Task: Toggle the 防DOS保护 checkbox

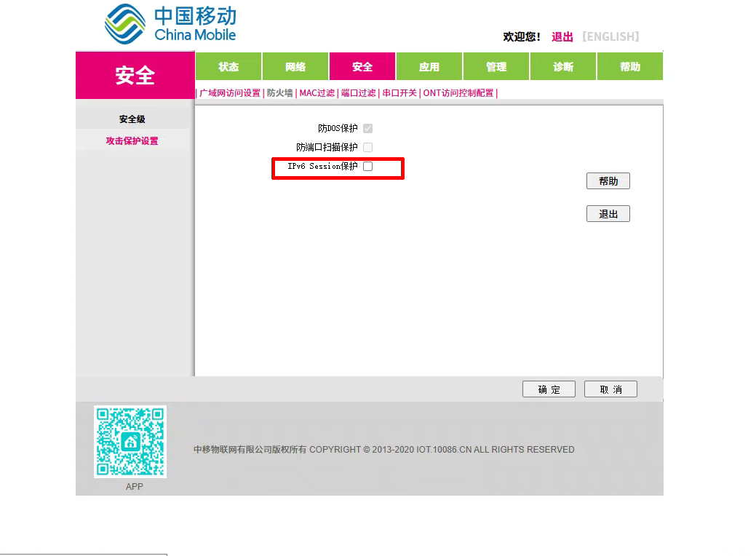Action: 367,129
